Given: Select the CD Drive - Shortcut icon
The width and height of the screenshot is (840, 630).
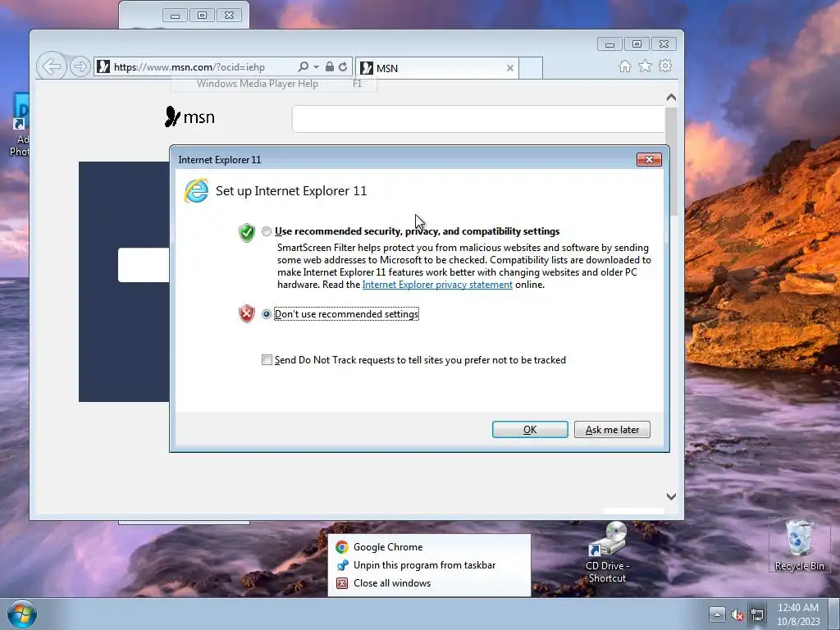Looking at the screenshot, I should point(607,552).
